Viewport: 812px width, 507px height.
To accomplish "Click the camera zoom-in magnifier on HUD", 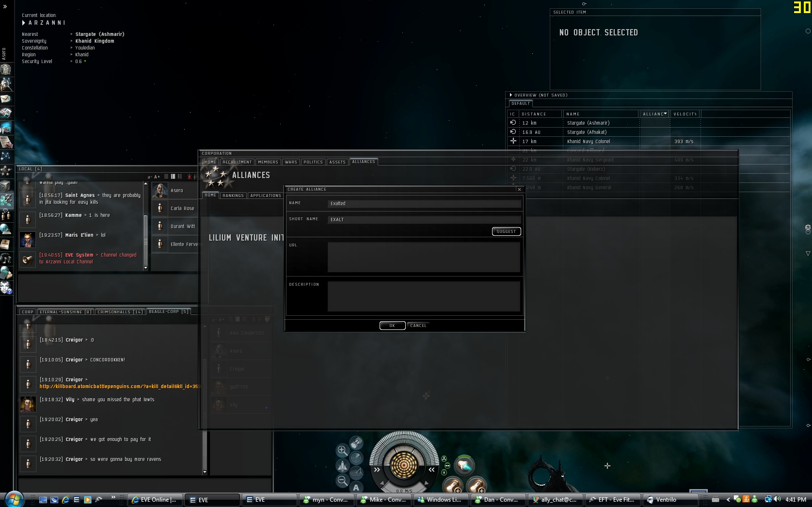I will click(x=342, y=450).
